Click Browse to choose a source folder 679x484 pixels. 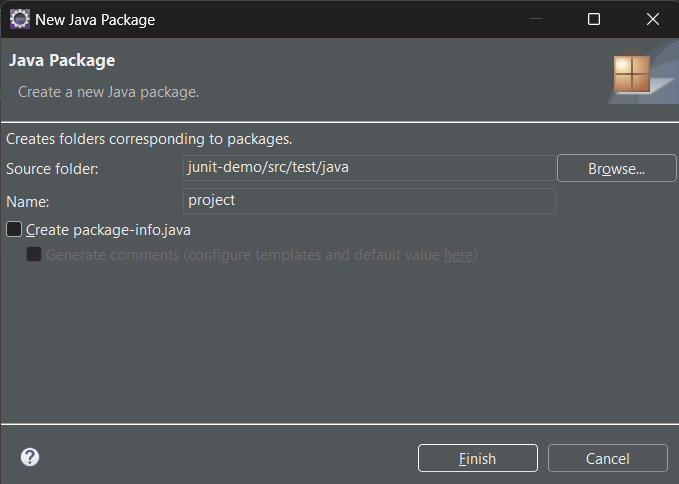pos(616,168)
